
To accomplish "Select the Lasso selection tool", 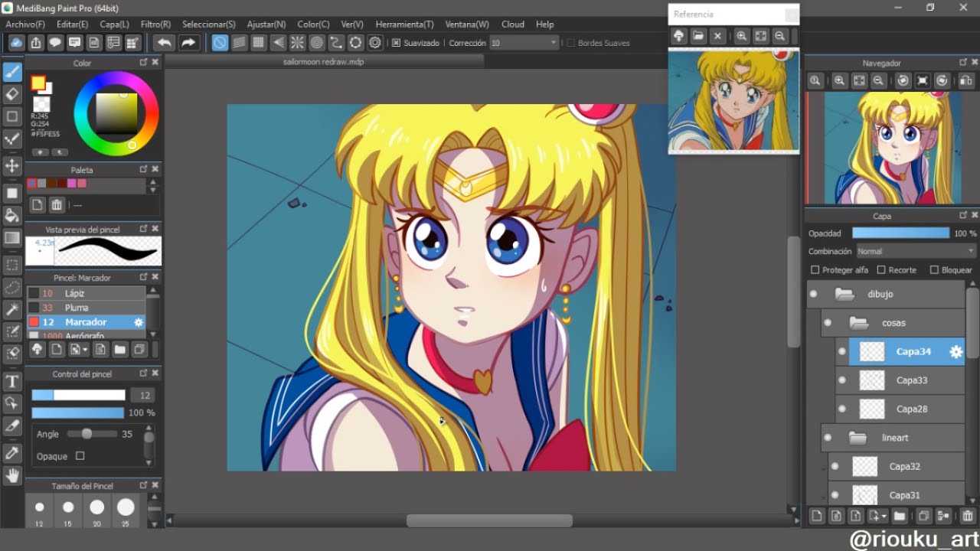I will (x=12, y=287).
